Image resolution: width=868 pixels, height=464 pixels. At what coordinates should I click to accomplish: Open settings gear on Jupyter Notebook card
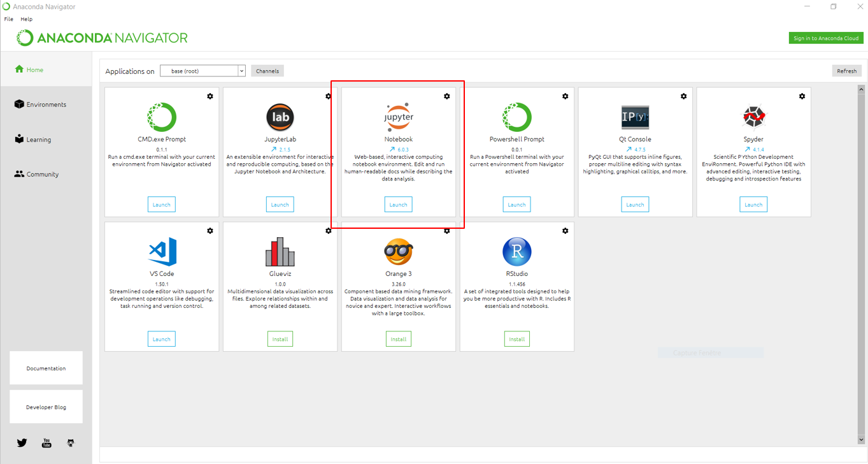pyautogui.click(x=447, y=96)
